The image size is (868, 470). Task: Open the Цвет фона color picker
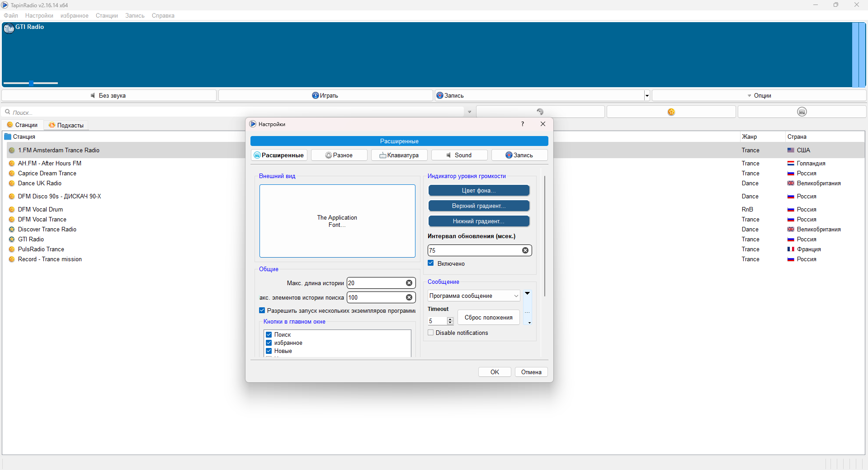point(478,190)
